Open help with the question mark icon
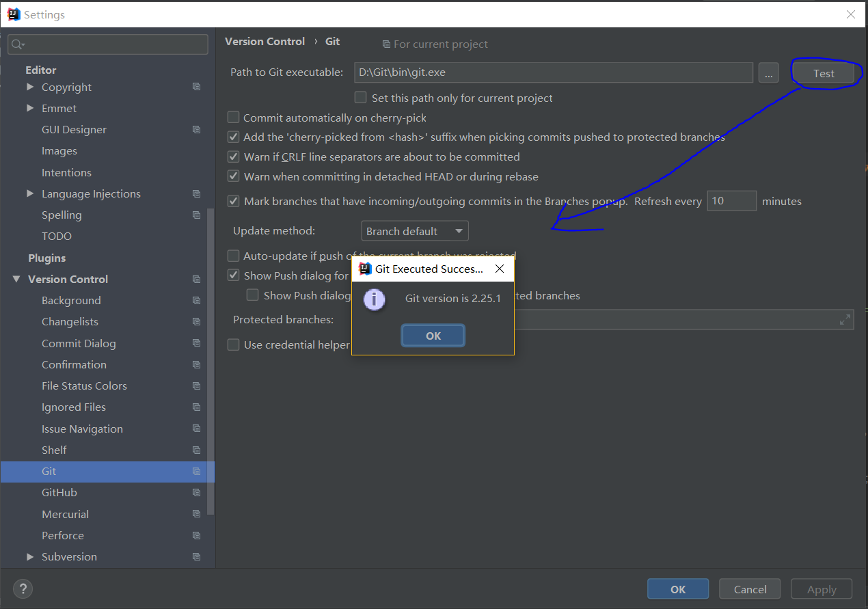Viewport: 868px width, 609px height. (x=23, y=588)
